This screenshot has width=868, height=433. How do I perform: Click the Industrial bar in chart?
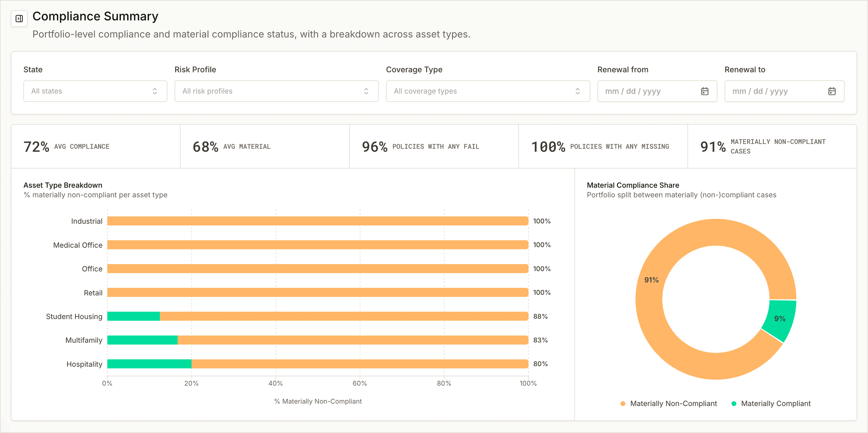318,221
